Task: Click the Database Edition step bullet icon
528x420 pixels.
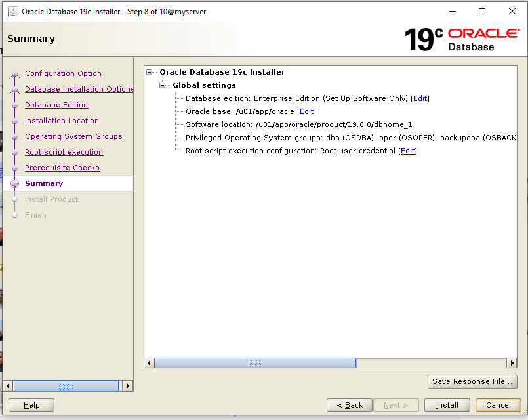Action: (x=15, y=105)
